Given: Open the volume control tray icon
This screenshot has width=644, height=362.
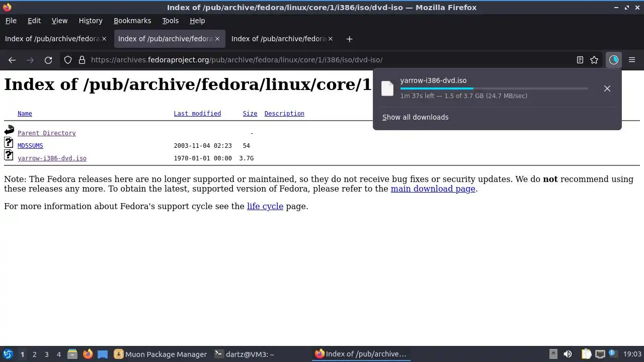Looking at the screenshot, I should [x=568, y=354].
